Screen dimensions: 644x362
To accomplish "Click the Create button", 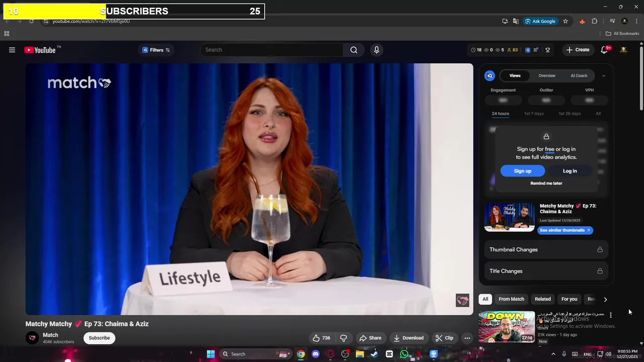I will coord(578,50).
